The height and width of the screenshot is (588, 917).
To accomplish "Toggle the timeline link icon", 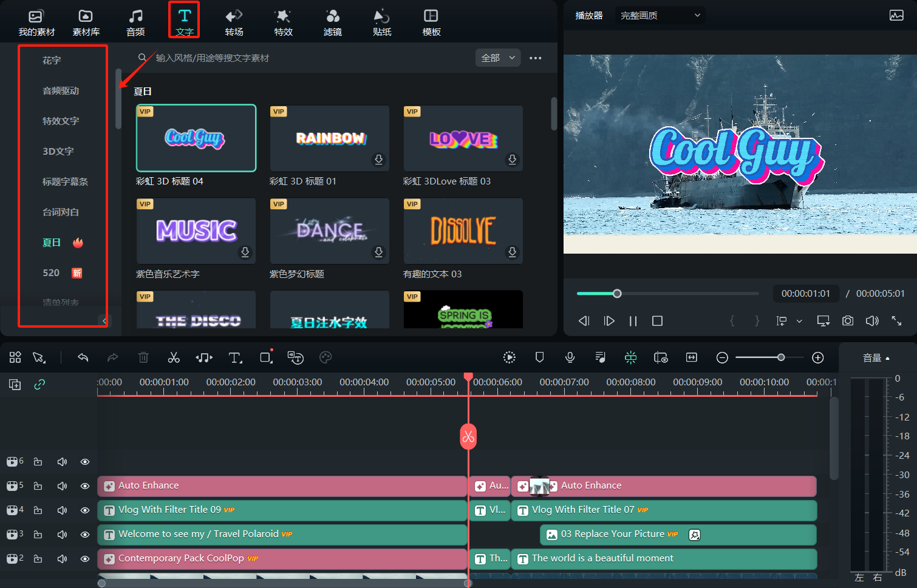I will [x=39, y=384].
